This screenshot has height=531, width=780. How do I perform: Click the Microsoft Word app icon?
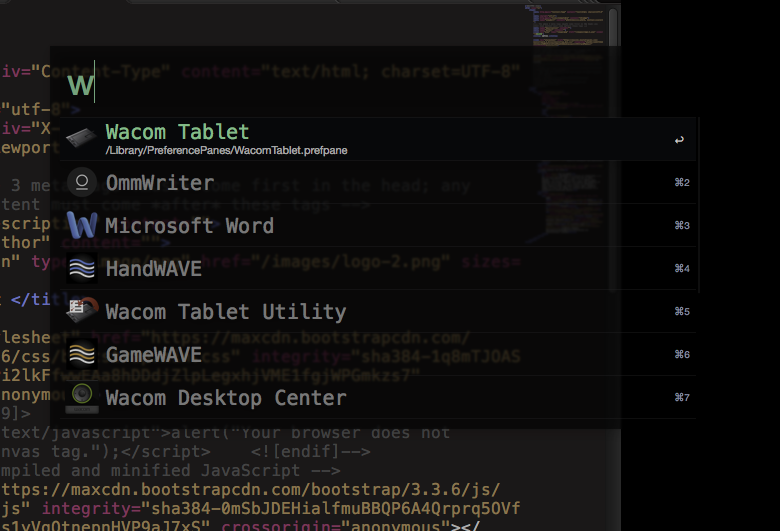tap(81, 225)
